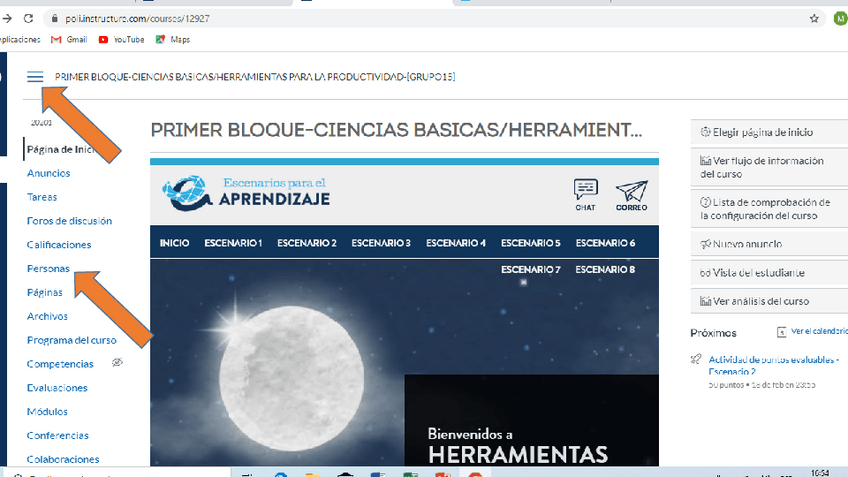The height and width of the screenshot is (477, 848).
Task: Click the Chat speech bubble icon
Action: [586, 191]
